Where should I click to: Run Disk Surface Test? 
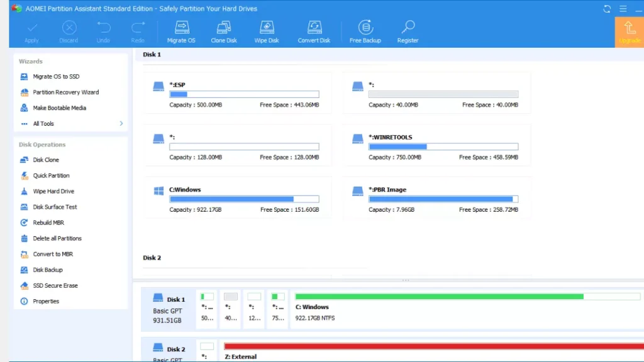tap(55, 207)
